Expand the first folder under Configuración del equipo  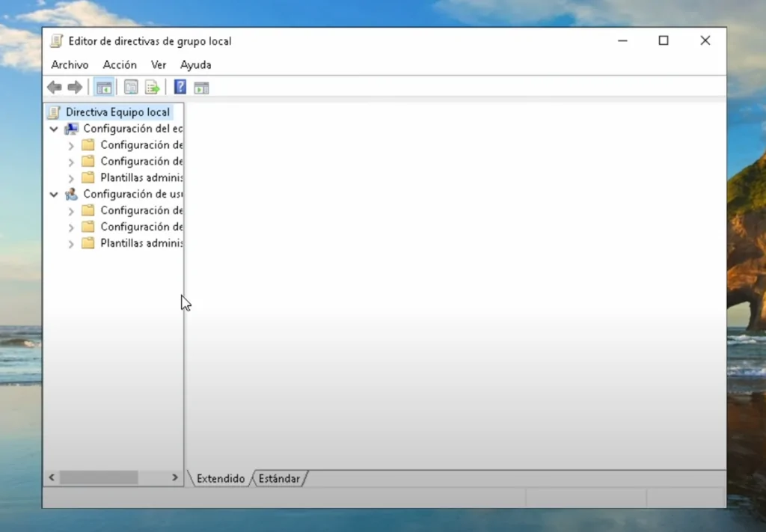click(71, 146)
